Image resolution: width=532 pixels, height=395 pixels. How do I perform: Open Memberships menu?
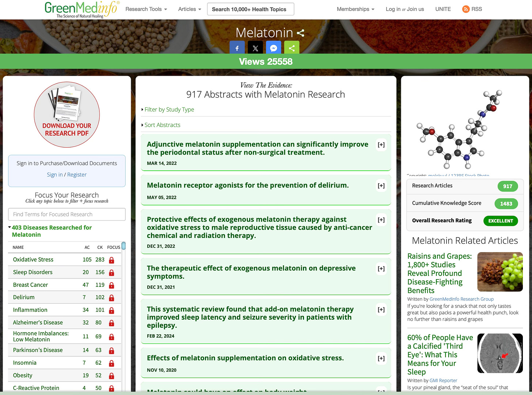point(356,9)
